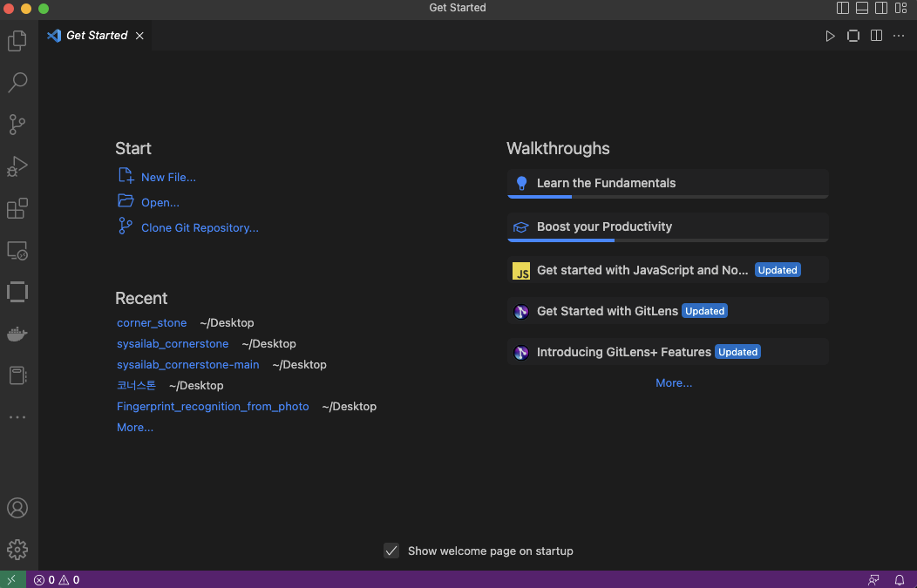Click the folder icon beside Open...
Image resolution: width=917 pixels, height=588 pixels.
(x=126, y=201)
